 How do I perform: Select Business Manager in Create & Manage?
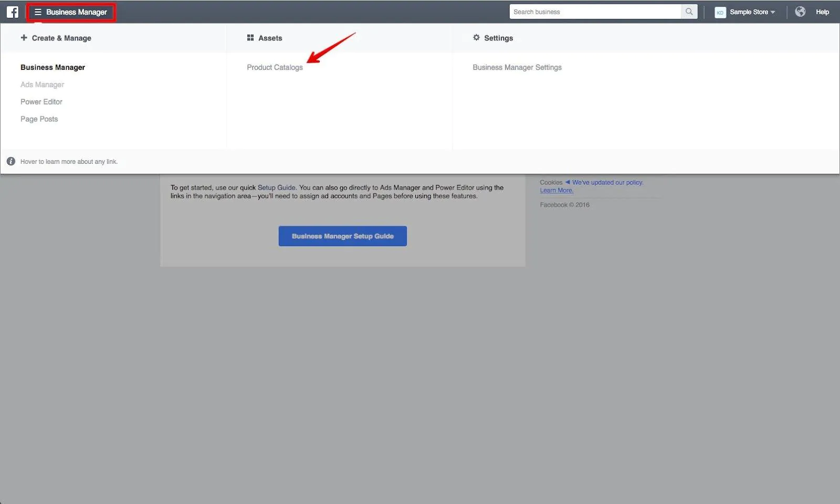[x=52, y=67]
